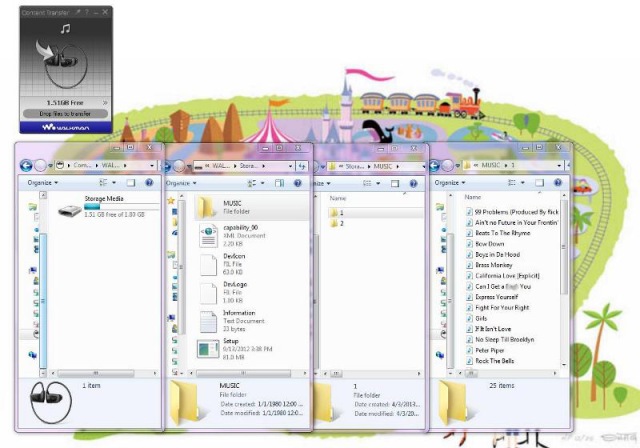
Task: Select song 99 Problems
Action: click(512, 212)
